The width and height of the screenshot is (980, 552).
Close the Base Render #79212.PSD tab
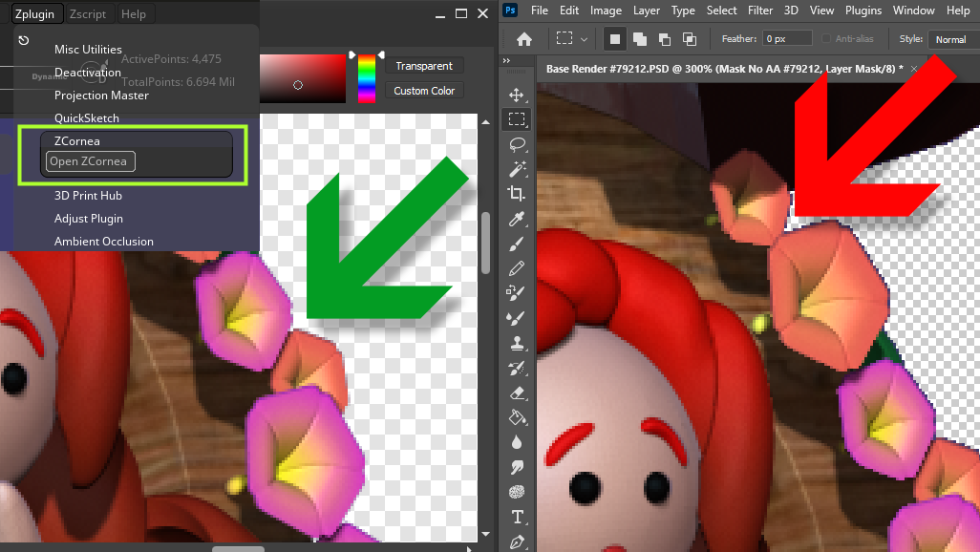tap(914, 69)
